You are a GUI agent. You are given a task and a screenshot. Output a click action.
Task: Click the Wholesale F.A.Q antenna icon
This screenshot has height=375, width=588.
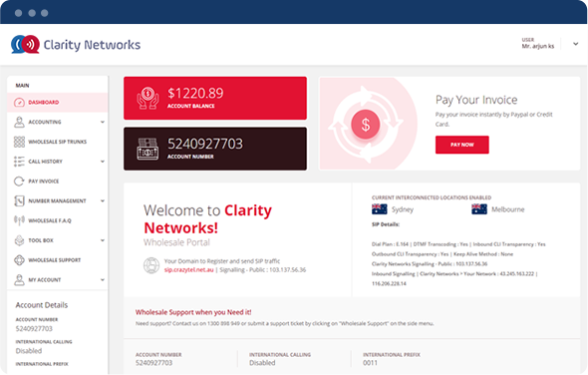pyautogui.click(x=19, y=220)
